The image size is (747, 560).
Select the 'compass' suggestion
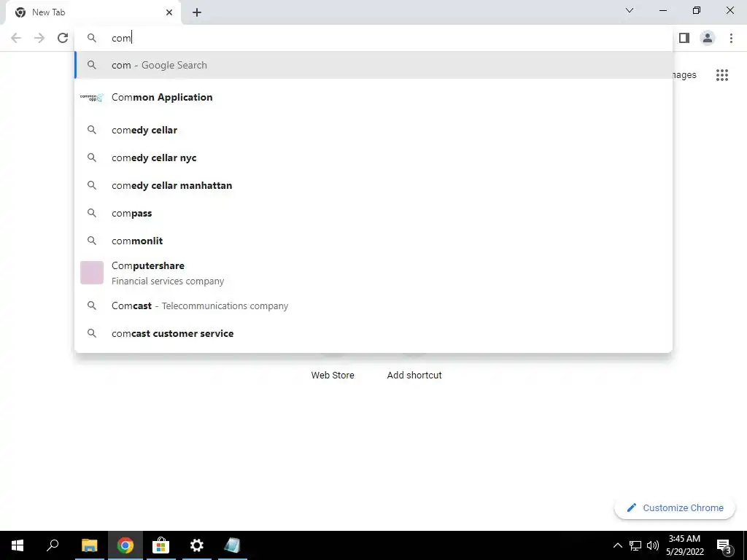point(373,213)
